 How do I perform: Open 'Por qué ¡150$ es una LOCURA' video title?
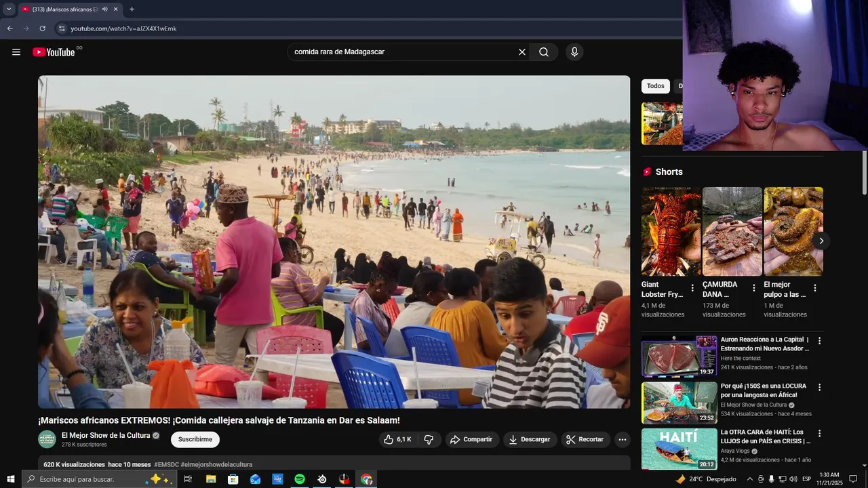pos(764,390)
